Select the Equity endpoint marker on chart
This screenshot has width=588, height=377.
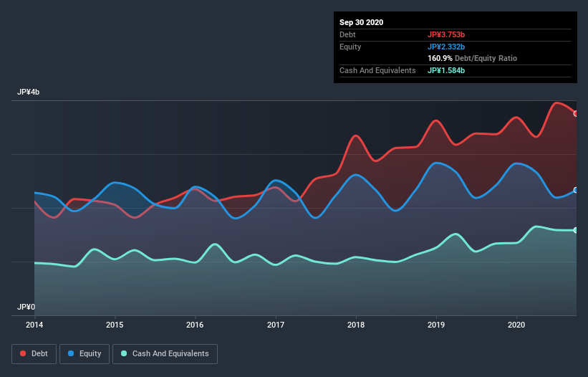576,190
